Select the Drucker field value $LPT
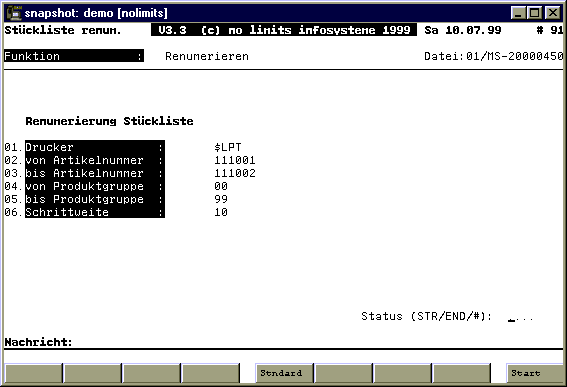 point(228,147)
